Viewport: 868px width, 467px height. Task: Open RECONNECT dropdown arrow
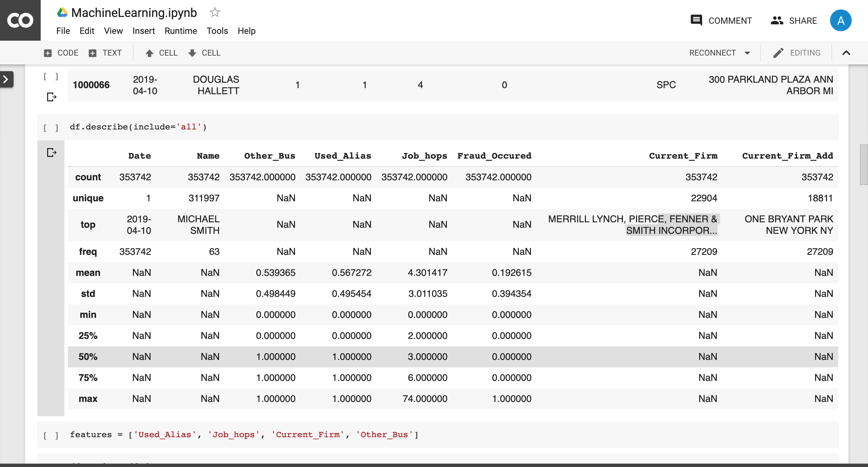pos(747,53)
